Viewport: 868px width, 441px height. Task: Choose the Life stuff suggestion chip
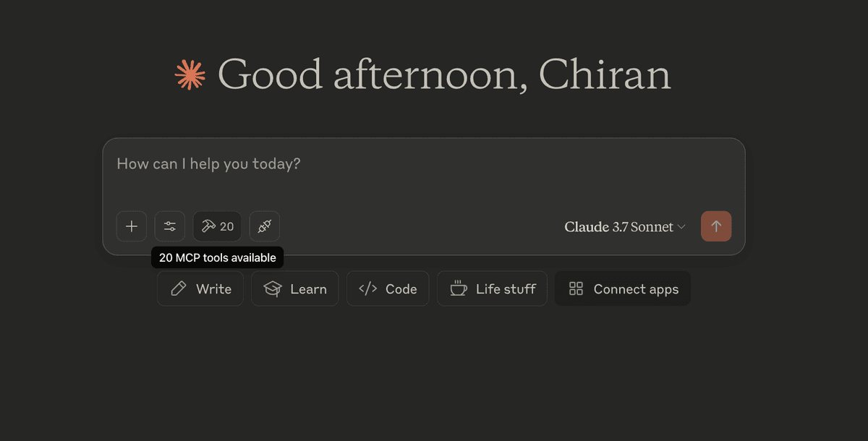[x=492, y=288]
